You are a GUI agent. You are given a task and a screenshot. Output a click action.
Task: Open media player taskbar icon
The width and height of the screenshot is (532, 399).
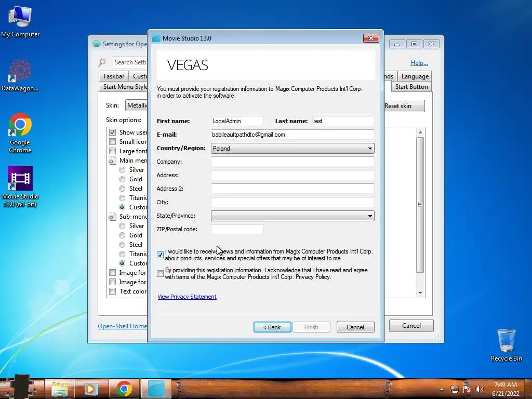91,388
